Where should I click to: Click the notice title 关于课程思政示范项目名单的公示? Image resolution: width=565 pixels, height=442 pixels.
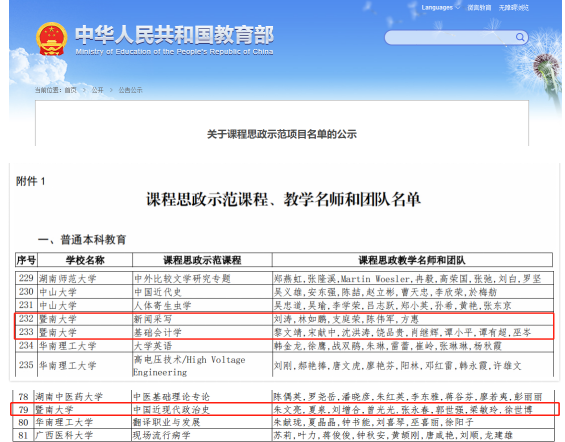(x=282, y=134)
